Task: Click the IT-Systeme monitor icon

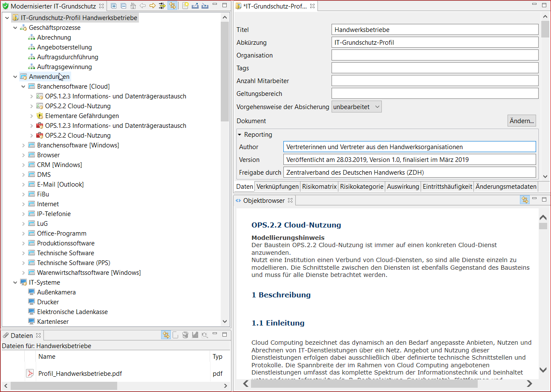Action: tap(23, 282)
